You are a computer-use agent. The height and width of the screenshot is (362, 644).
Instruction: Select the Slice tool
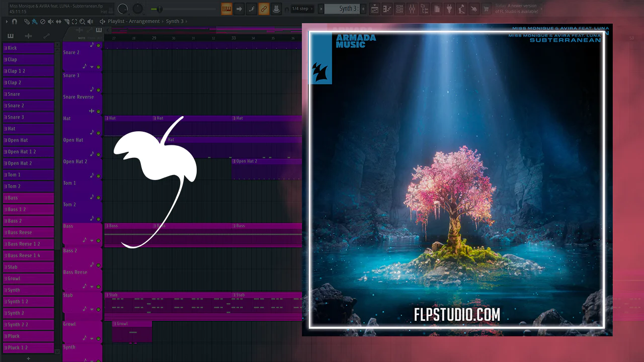click(66, 21)
